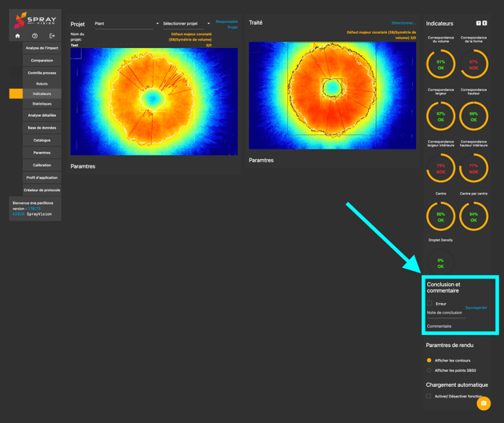Screen dimensions: 504x423
Task: Click the first small icon beside Indicateurs title
Action: [x=478, y=23]
